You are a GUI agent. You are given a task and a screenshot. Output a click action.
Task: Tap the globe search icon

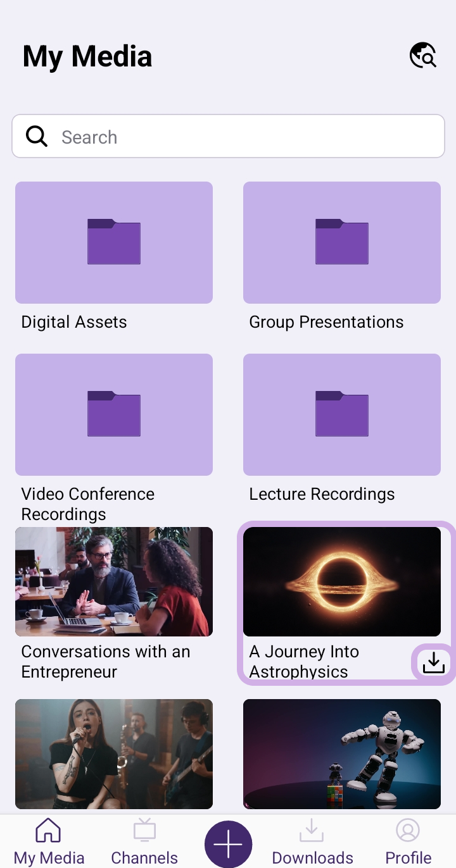423,56
